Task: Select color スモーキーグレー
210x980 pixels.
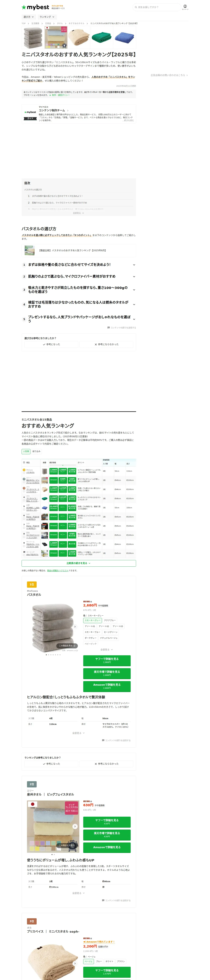Action: tap(93, 621)
